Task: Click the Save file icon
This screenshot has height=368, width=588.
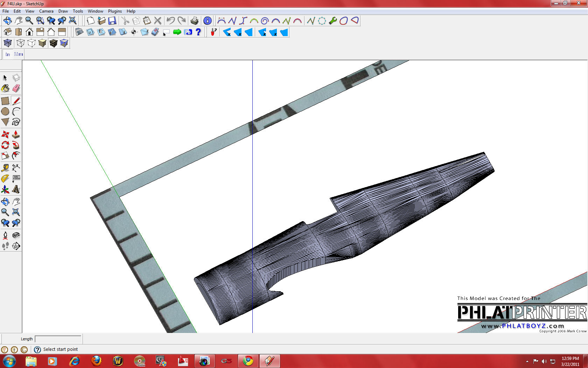Action: coord(112,21)
